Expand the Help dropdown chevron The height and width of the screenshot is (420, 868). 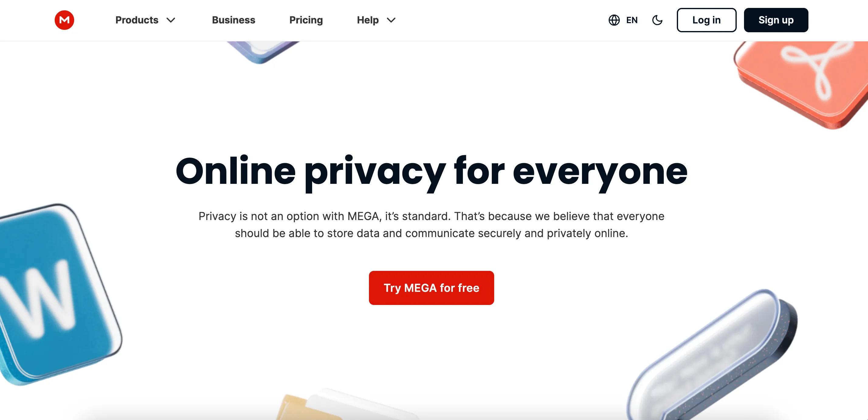391,20
